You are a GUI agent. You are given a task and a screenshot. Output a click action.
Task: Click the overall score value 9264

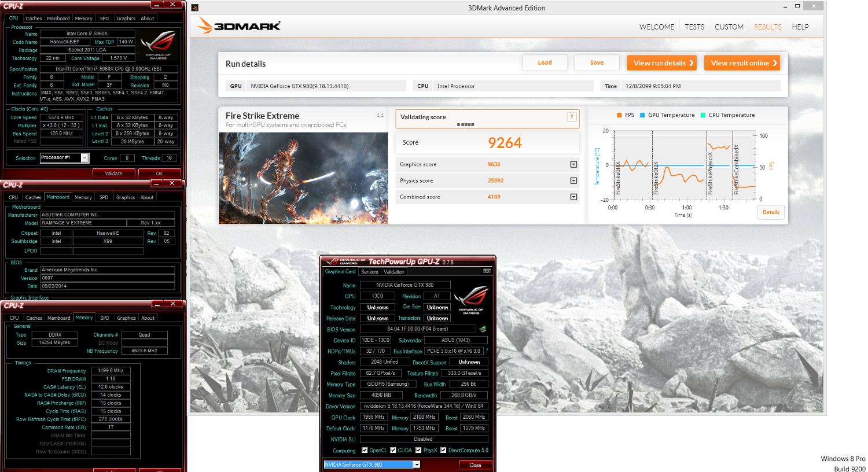505,143
